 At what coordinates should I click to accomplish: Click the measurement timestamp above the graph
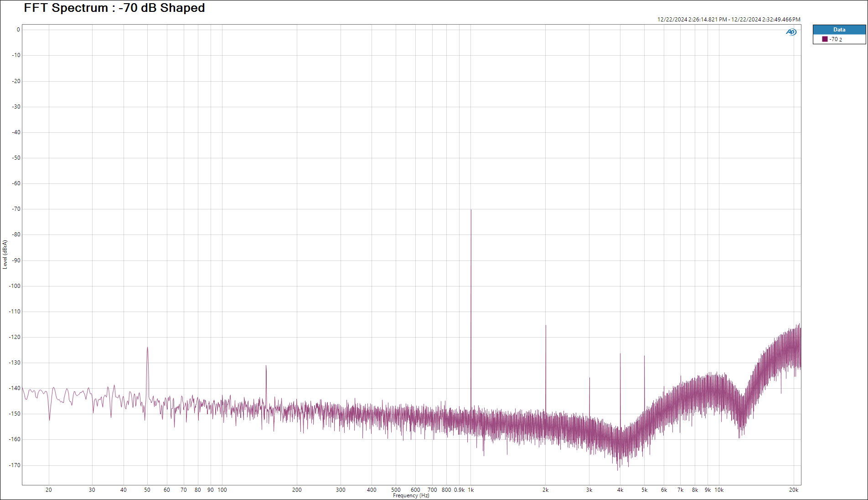coord(728,20)
